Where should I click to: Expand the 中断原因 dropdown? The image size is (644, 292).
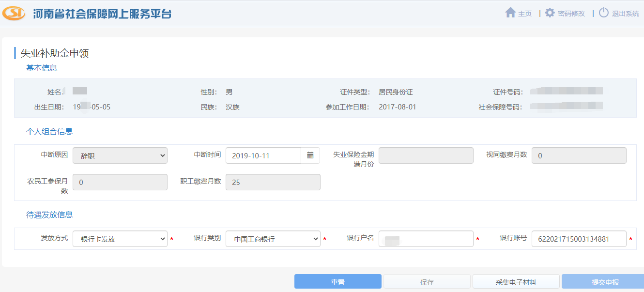[x=120, y=155]
